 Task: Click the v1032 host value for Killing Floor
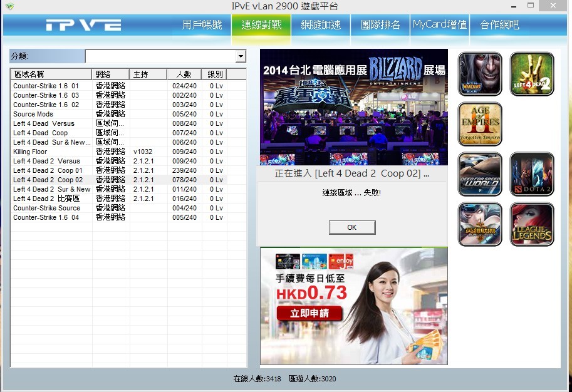143,152
